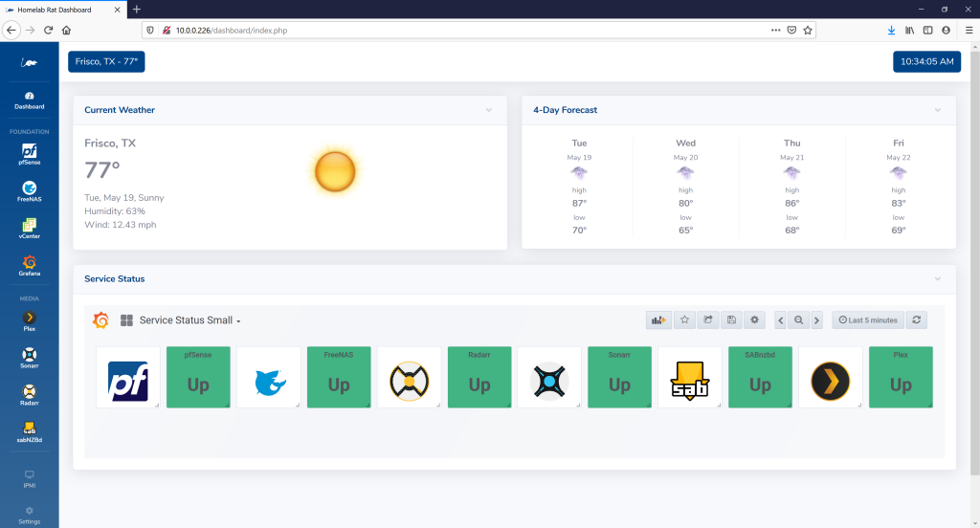Go back in browser history
This screenshot has width=980, height=528.
pos(11,30)
